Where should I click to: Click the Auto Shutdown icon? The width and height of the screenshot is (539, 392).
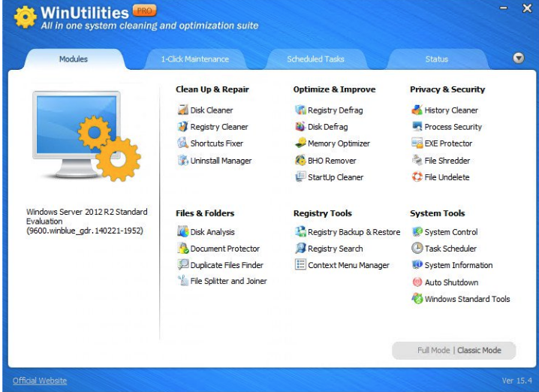coord(417,282)
